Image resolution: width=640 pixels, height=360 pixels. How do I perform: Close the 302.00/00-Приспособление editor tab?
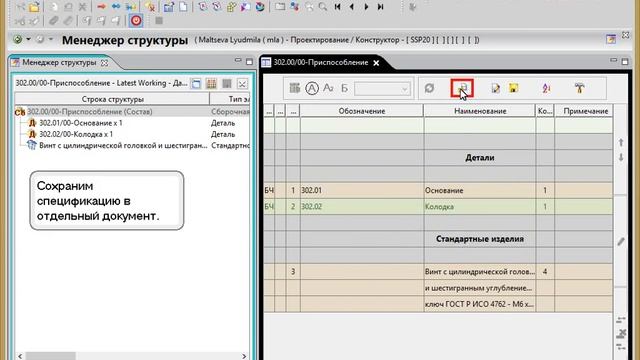point(376,63)
